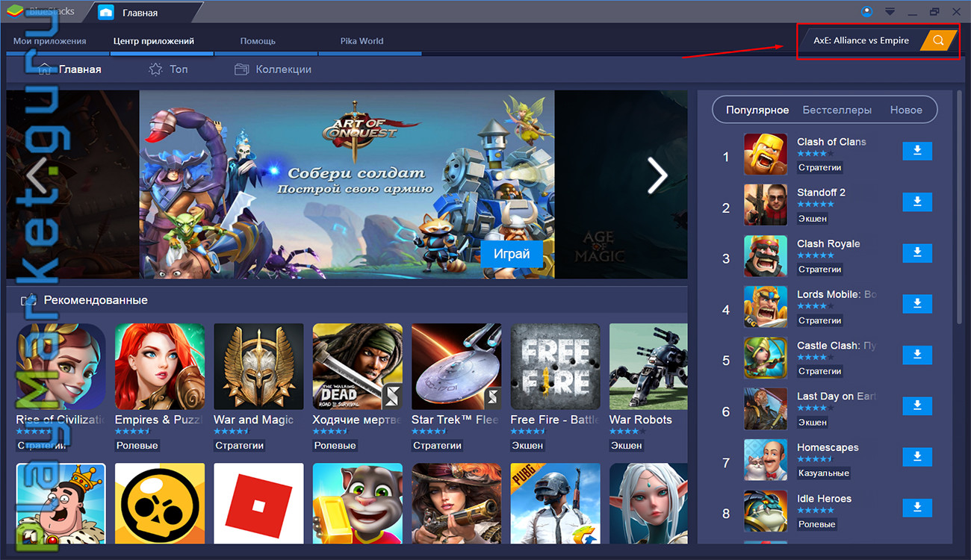Click the Standoff 2 title text
The image size is (971, 560).
[x=821, y=193]
